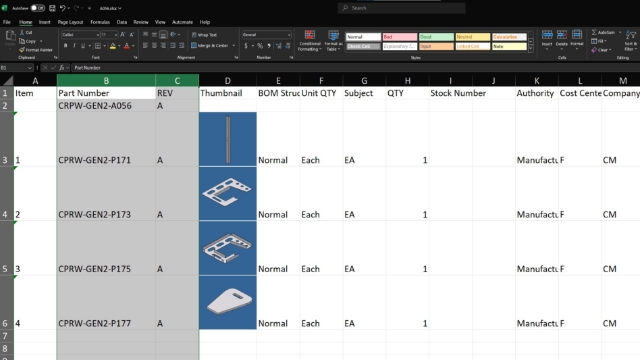Open the Clear dropdown in Editing

(x=602, y=50)
